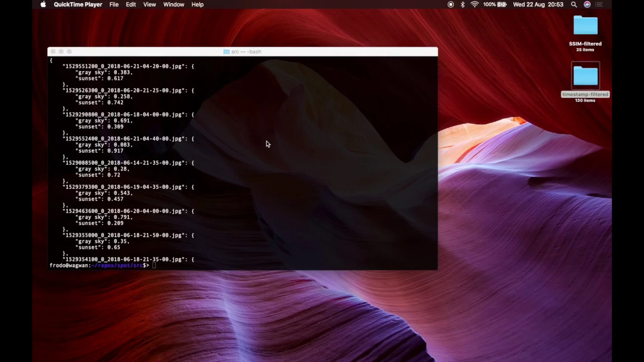
Task: Click filename 1529290800_0_2018-06-18-04-00-00.jpg
Action: 123,115
